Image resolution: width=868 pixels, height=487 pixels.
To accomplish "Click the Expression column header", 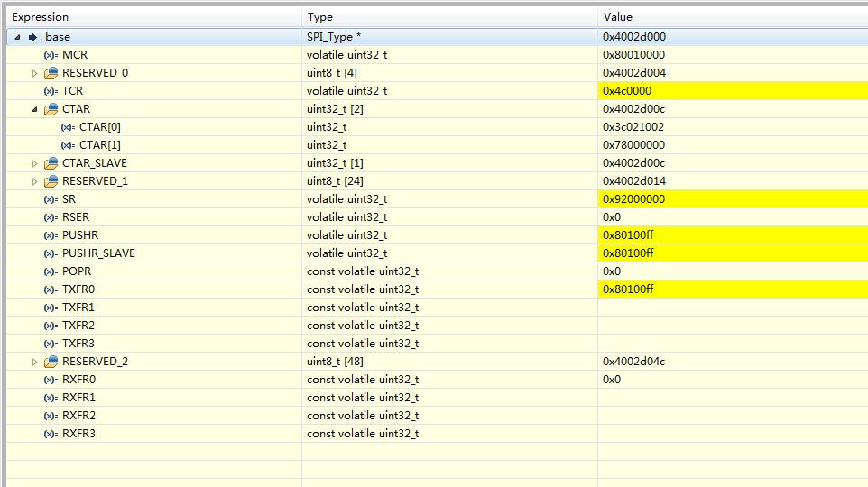I will point(154,17).
